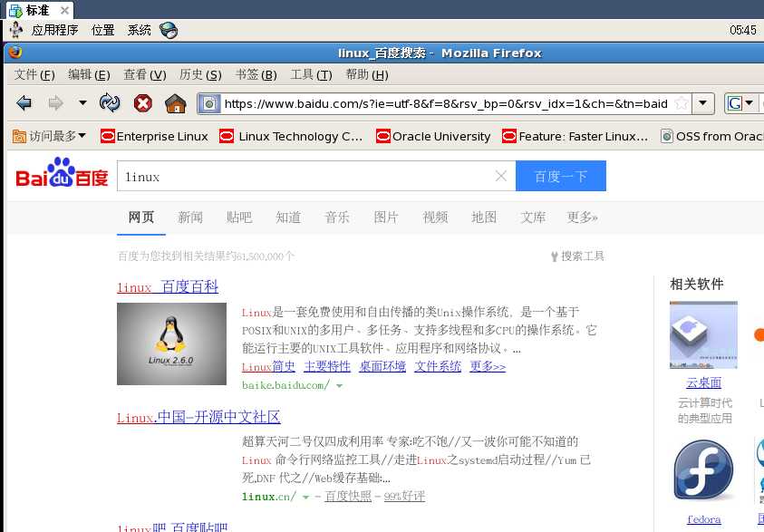764x532 pixels.
Task: Click the URL address field
Action: tap(446, 103)
